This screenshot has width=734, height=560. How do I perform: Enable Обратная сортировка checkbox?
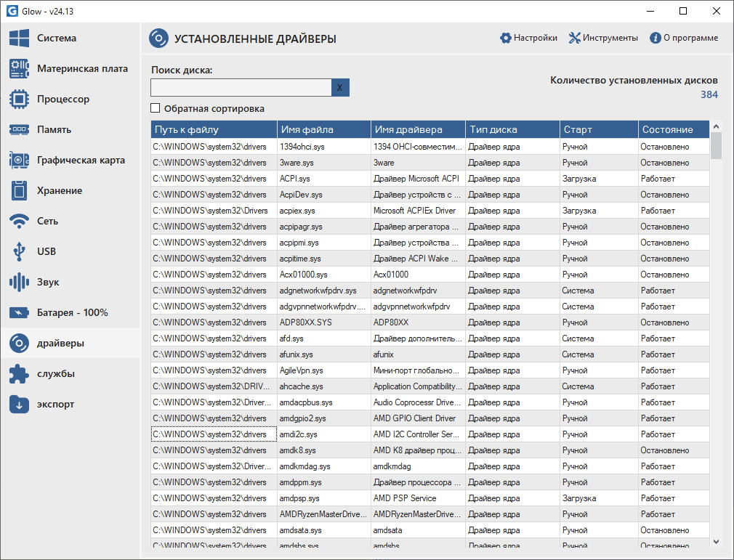coord(156,108)
